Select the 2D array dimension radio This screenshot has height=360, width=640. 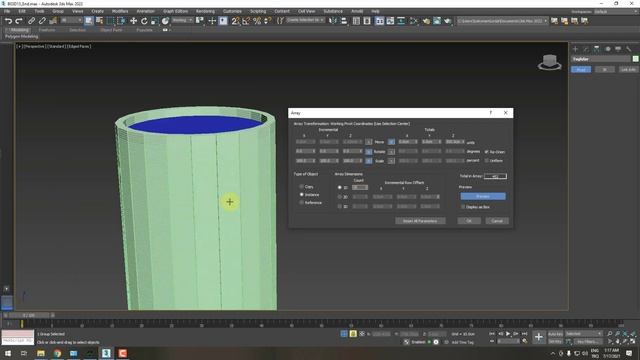(340, 197)
